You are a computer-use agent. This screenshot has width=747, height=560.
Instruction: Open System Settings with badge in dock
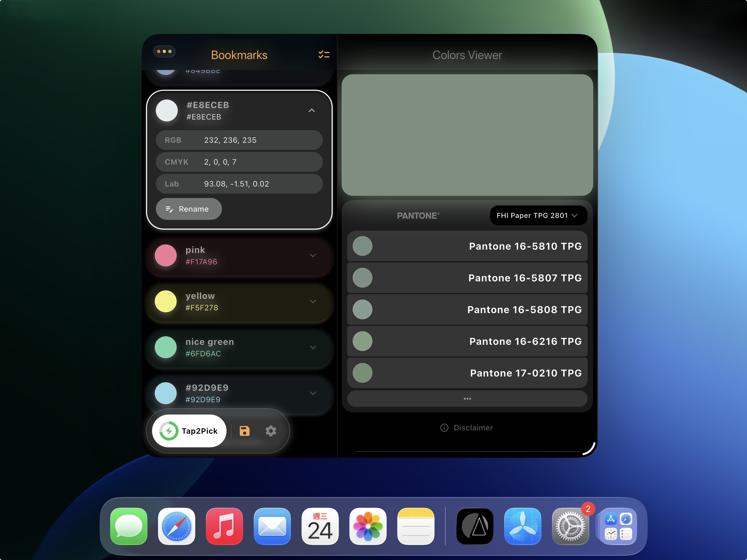[x=571, y=526]
